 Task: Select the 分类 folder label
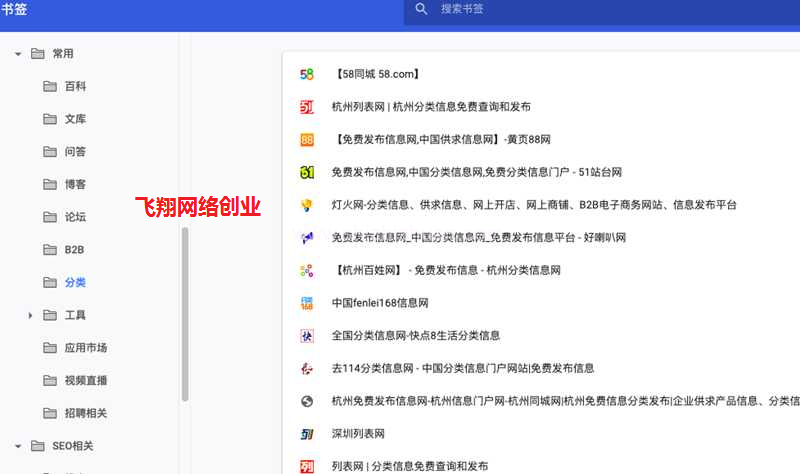[75, 282]
